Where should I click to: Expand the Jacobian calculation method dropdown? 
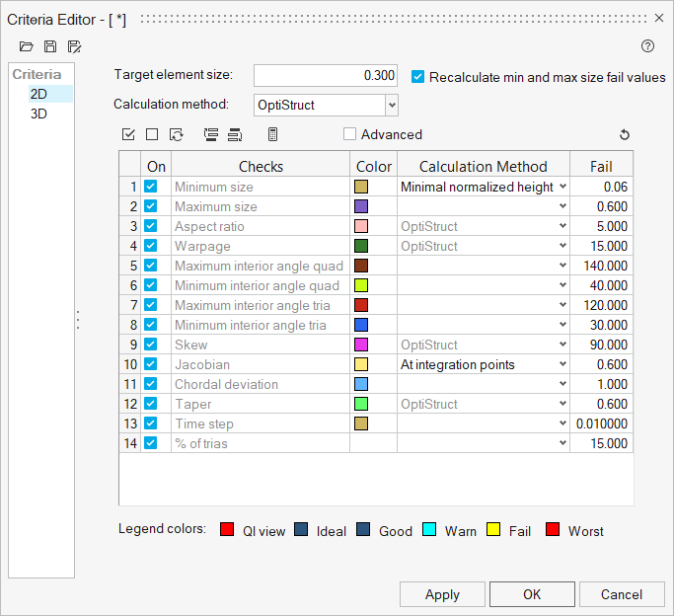[562, 364]
